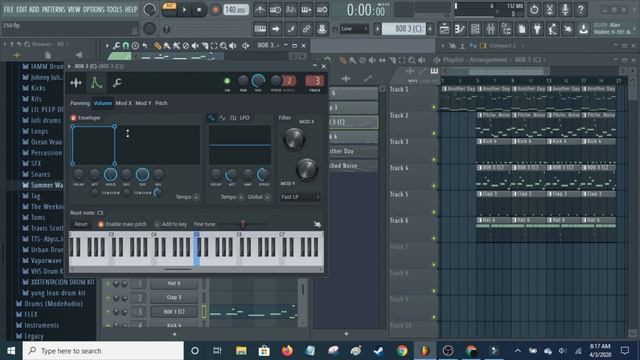
Task: Select the Clap 3 channel button
Action: pyautogui.click(x=174, y=298)
